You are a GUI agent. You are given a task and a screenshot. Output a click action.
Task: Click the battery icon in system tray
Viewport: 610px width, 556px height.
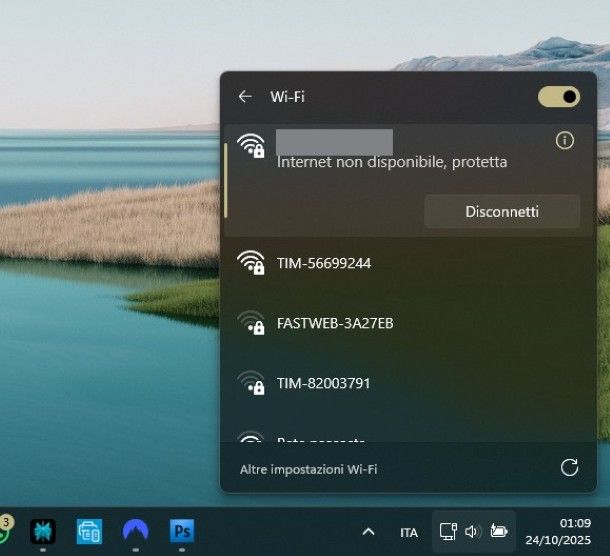[x=499, y=531]
